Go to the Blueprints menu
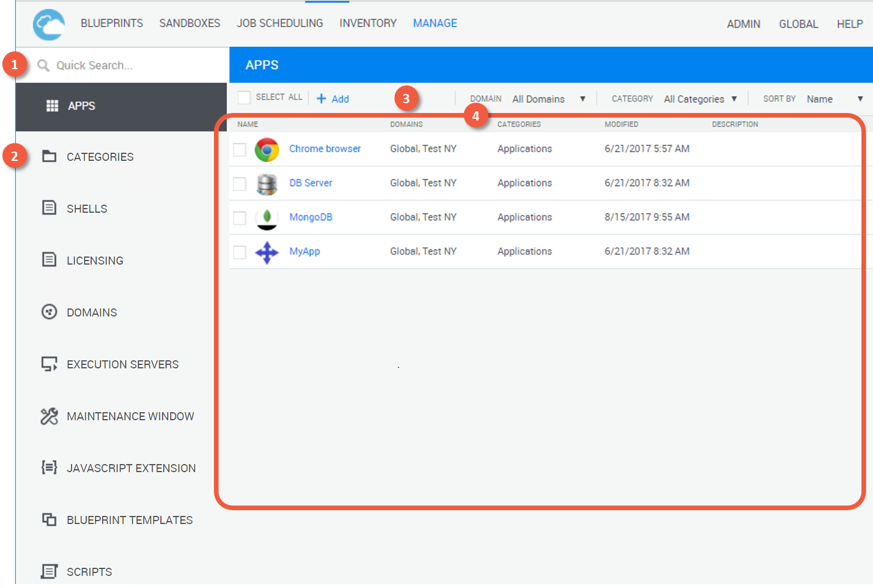 point(112,24)
